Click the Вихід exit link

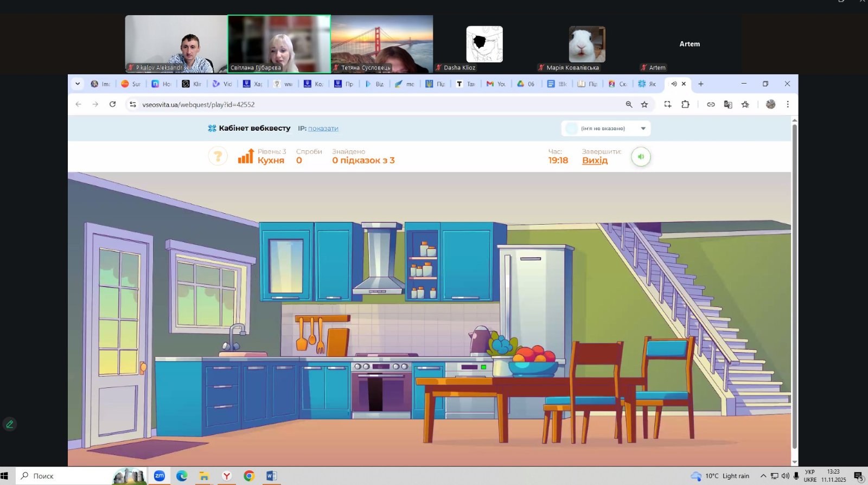595,161
